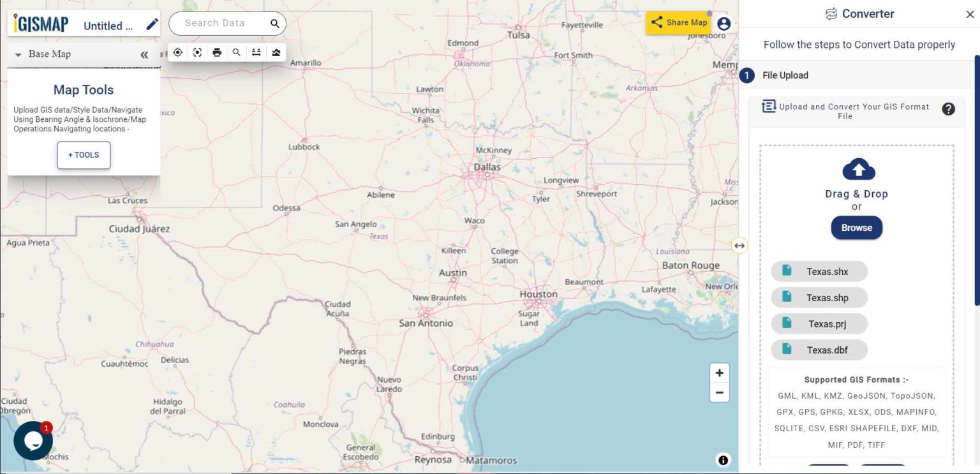
Task: Open the print map tool
Action: tap(217, 52)
